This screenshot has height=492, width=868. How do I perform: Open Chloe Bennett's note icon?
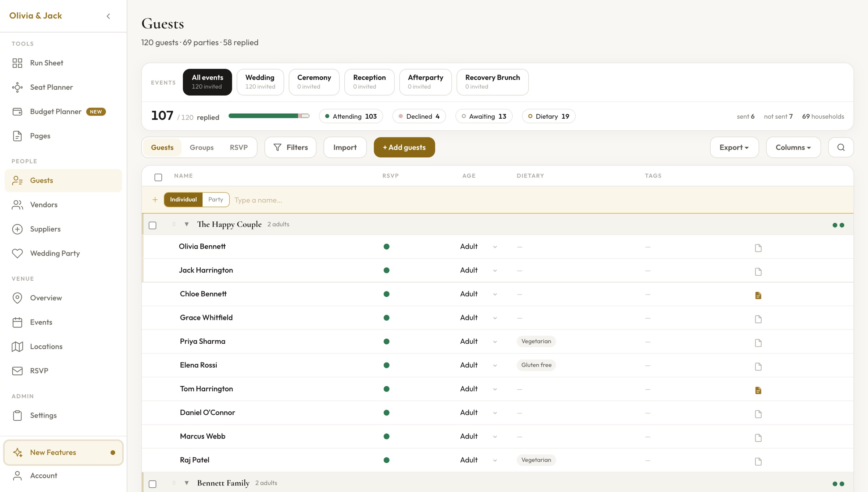[758, 295]
